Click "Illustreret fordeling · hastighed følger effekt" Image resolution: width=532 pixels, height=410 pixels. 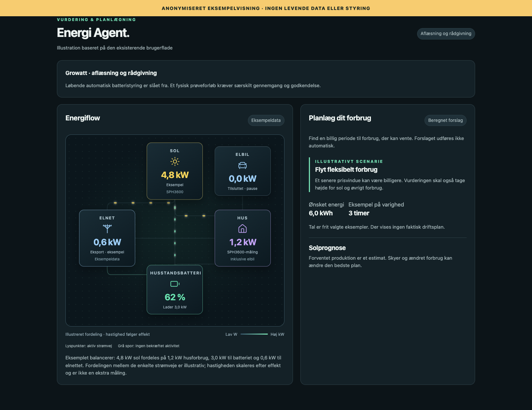108,334
